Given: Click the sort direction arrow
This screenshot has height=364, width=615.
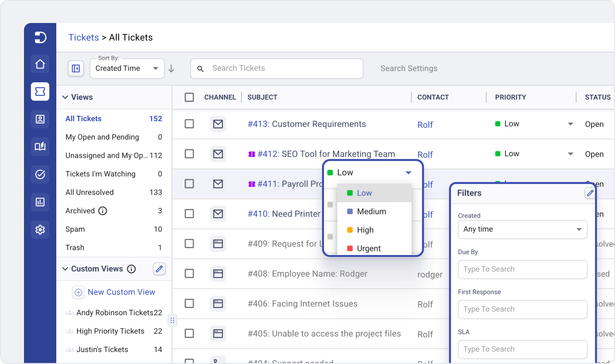Looking at the screenshot, I should tap(171, 69).
